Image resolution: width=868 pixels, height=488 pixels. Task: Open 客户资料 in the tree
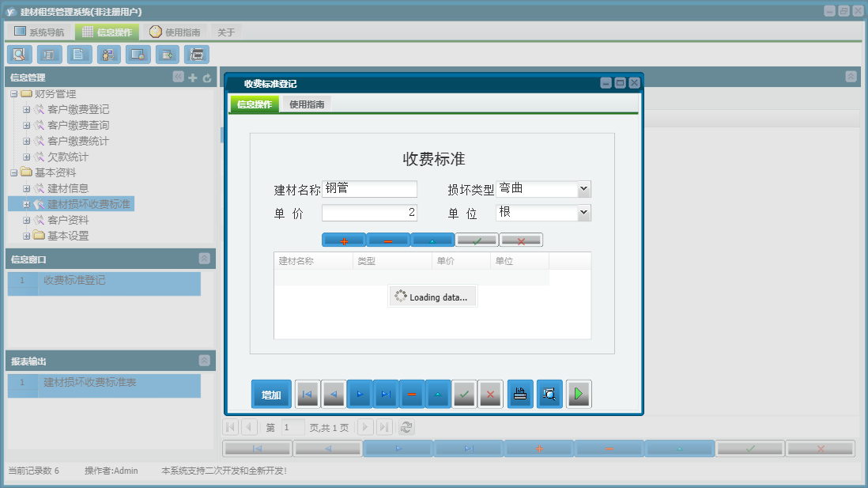click(x=67, y=220)
